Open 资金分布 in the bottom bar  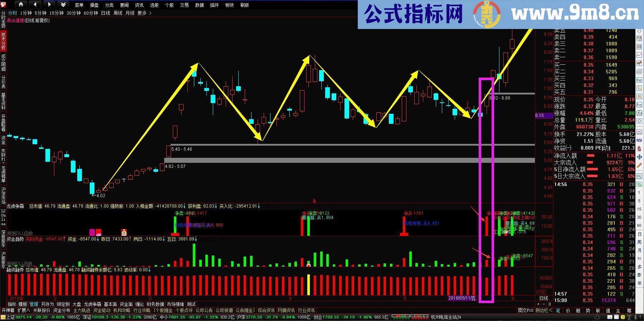(62, 310)
